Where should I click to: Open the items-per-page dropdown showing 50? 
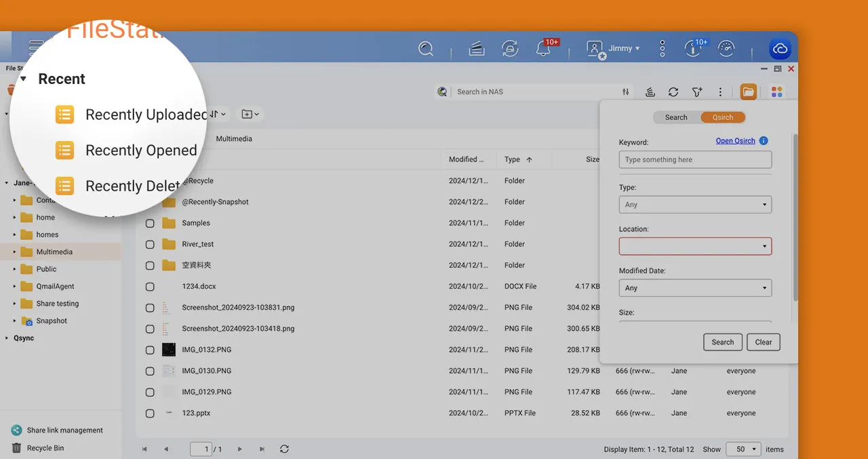coord(743,449)
